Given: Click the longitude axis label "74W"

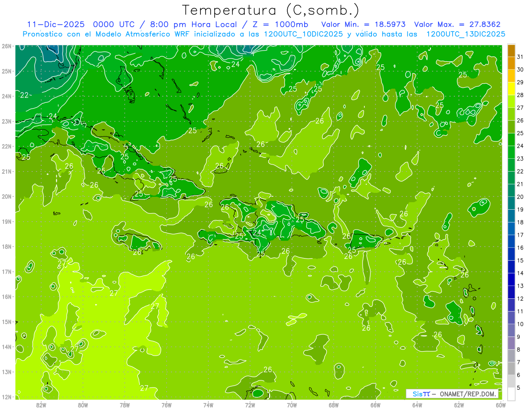Looking at the screenshot, I should (208, 405).
